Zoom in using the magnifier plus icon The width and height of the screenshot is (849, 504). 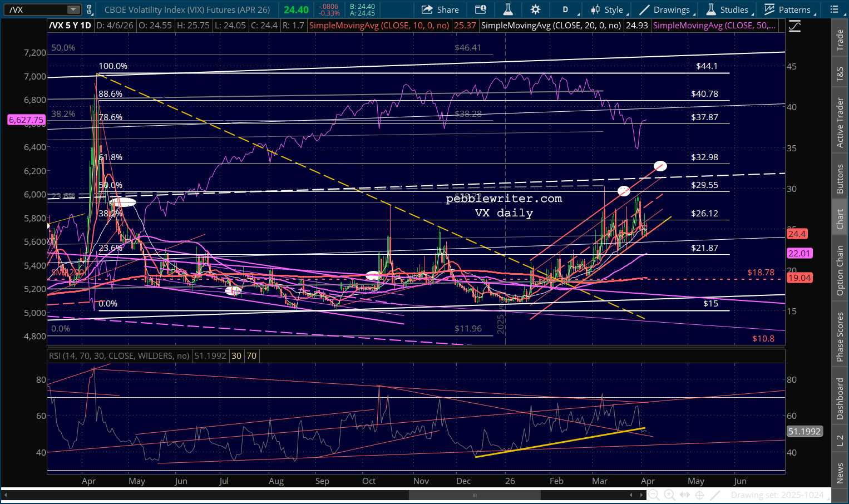(x=669, y=495)
